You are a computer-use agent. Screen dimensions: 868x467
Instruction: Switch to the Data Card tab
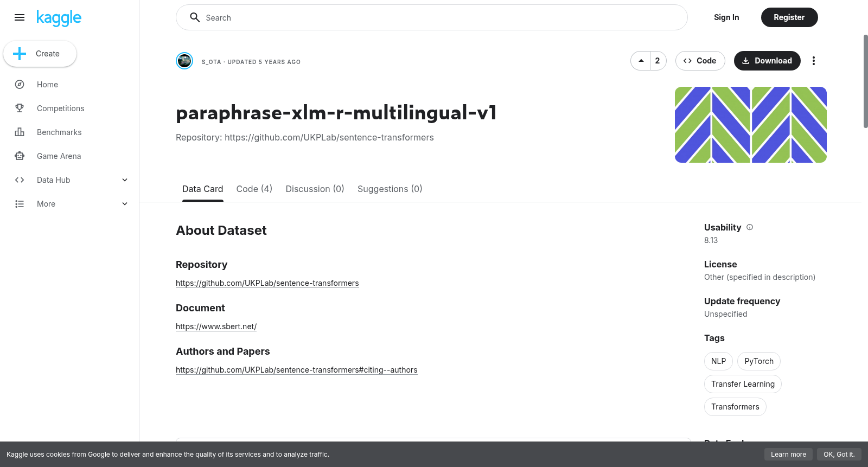(203, 189)
